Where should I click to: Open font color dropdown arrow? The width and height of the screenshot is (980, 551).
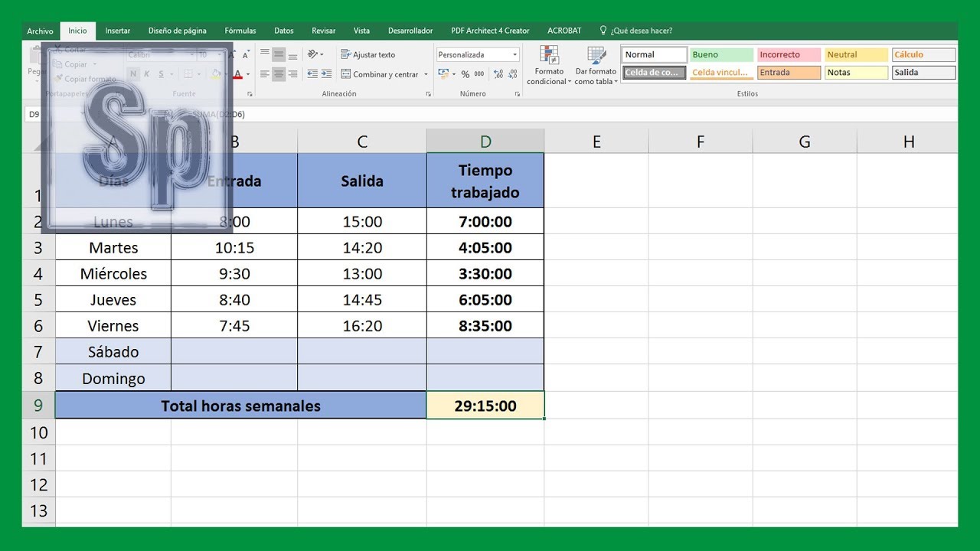248,74
